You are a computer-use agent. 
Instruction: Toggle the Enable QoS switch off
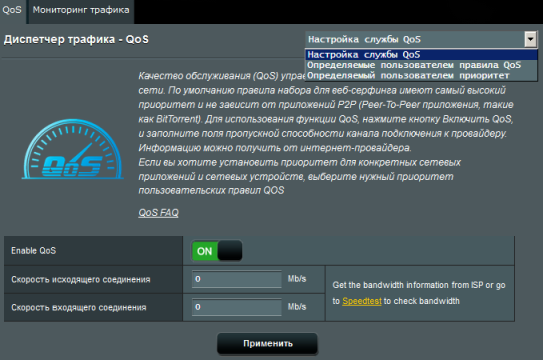(217, 251)
